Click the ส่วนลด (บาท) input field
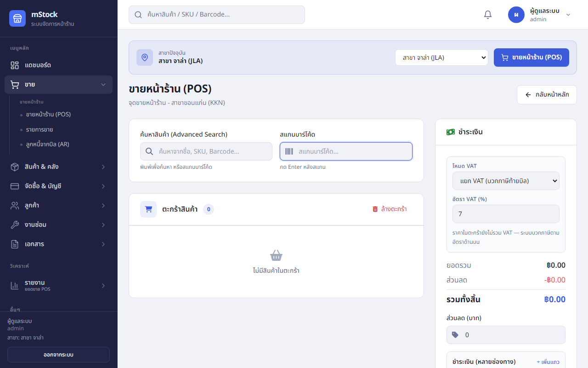588x368 pixels. tap(506, 335)
